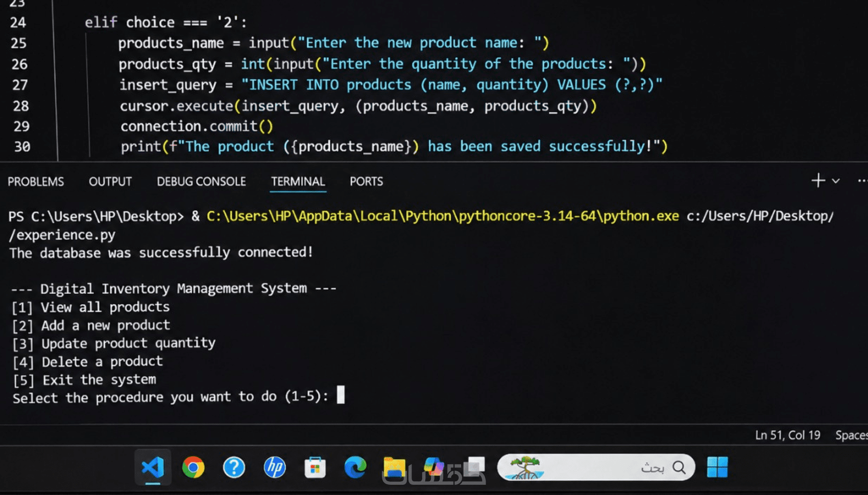
Task: Click the "[2] Add a new product" line
Action: click(x=91, y=326)
